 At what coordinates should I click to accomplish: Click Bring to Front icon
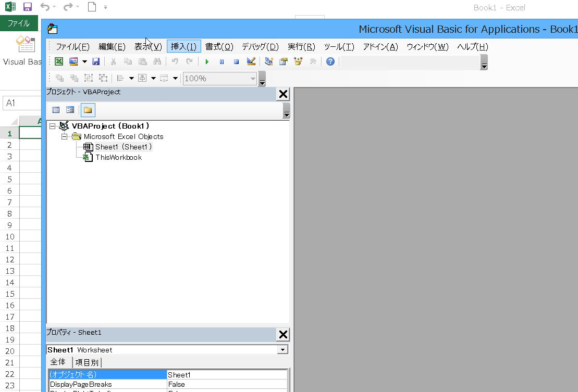(59, 78)
